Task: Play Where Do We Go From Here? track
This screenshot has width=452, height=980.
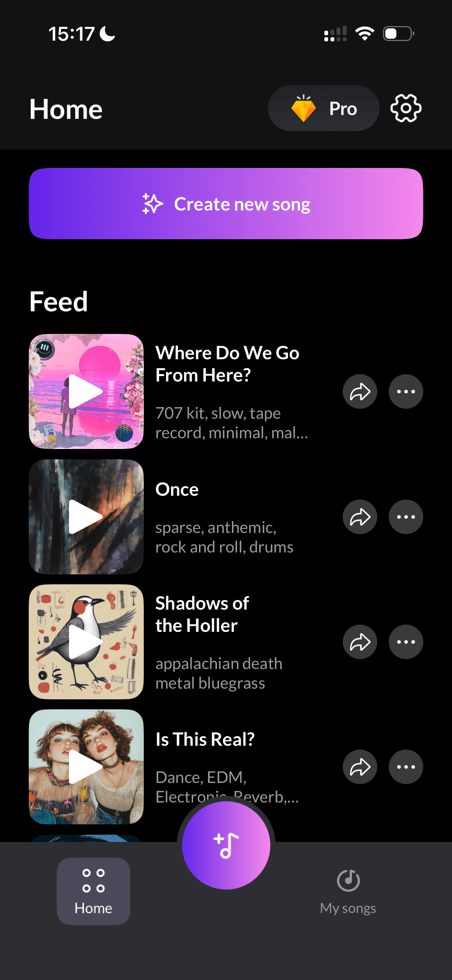Action: [x=86, y=391]
